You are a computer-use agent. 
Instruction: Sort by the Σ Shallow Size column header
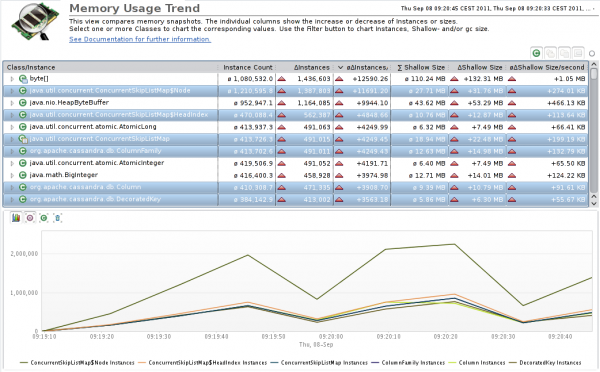[420, 67]
